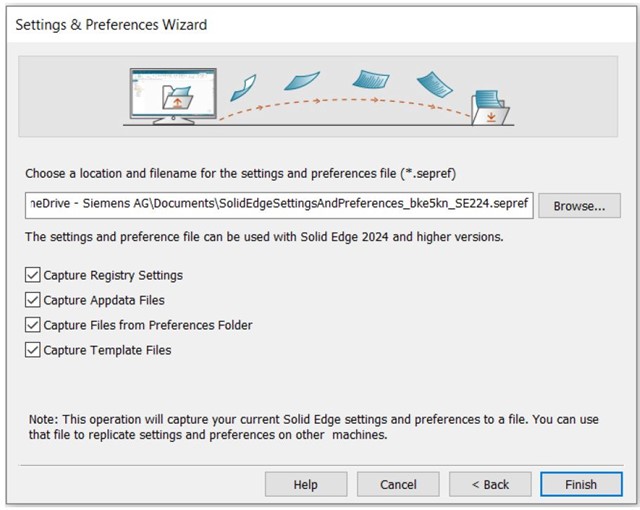Click the flying paper nearest the folder
Image resolution: width=640 pixels, height=510 pixels.
coord(434,84)
